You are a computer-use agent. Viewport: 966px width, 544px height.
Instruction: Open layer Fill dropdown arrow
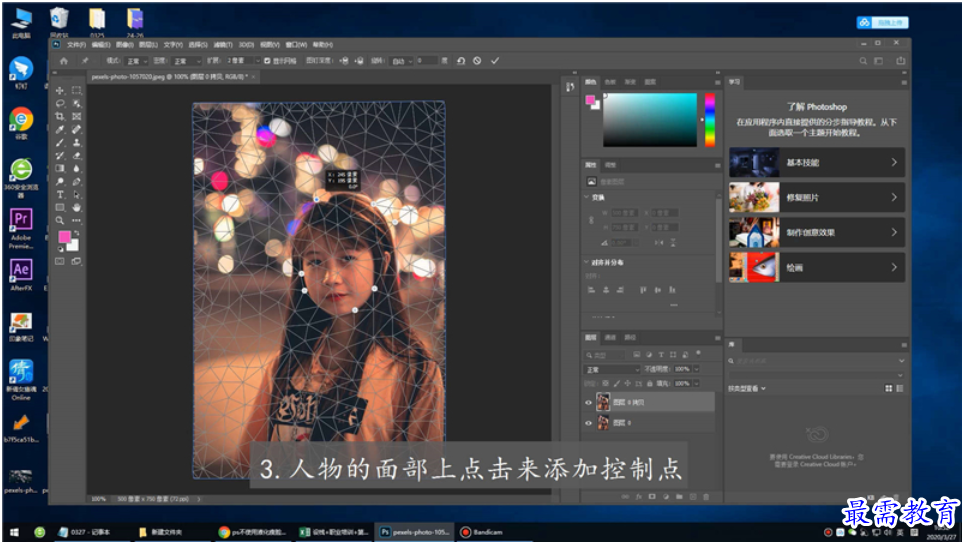click(697, 383)
